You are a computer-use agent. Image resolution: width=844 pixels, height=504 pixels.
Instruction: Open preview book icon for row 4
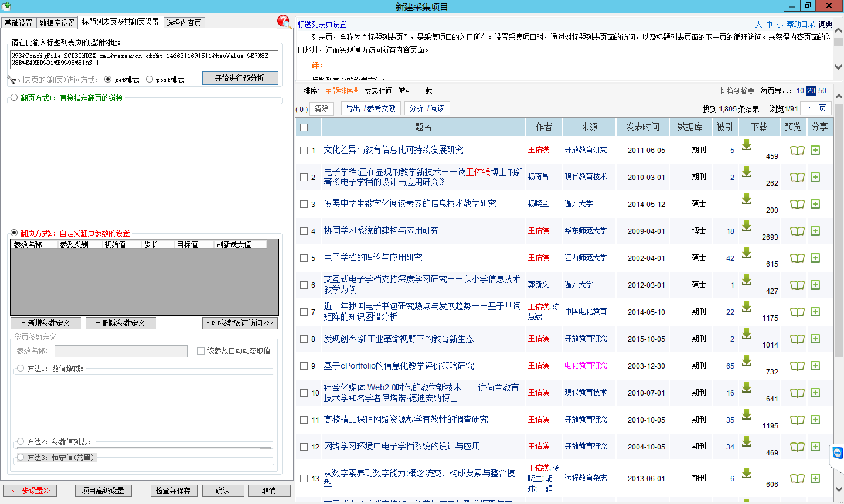click(797, 231)
